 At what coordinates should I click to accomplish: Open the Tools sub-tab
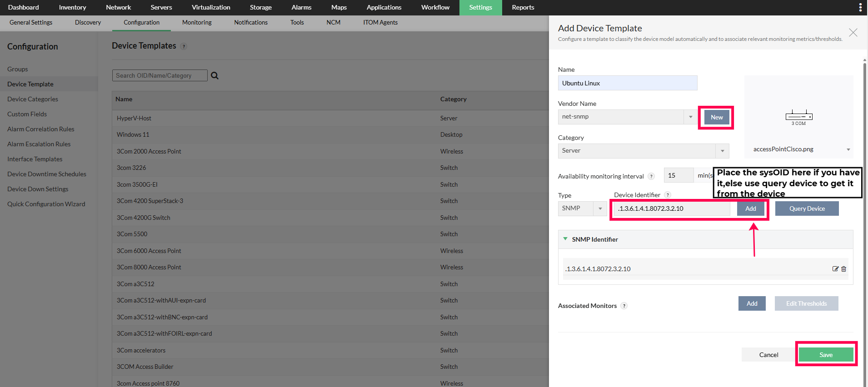pyautogui.click(x=297, y=23)
